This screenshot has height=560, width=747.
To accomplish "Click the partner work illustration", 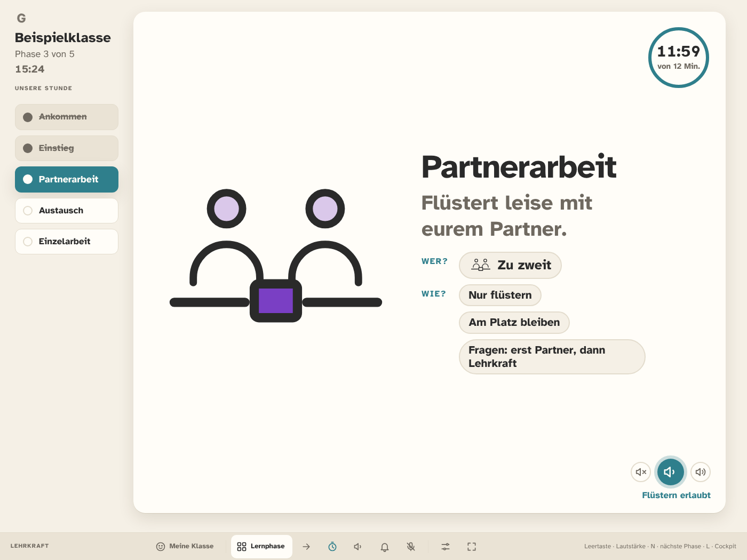I will 276,255.
